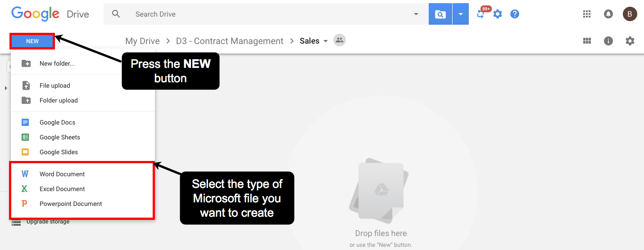Click Upgrade storage link
Image resolution: width=644 pixels, height=250 pixels.
click(x=48, y=222)
